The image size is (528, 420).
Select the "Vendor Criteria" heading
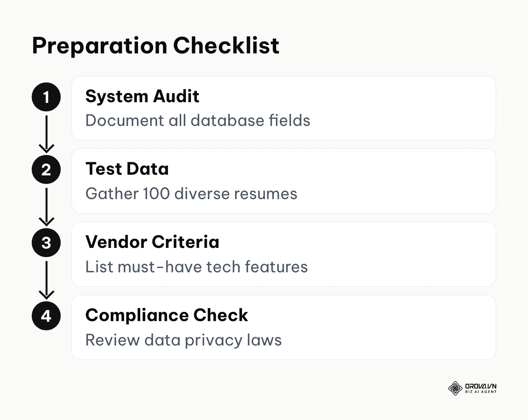[152, 242]
